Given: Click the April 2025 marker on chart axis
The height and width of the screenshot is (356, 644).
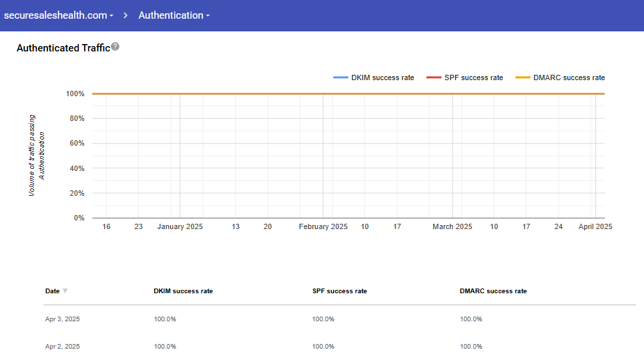Looking at the screenshot, I should [595, 227].
